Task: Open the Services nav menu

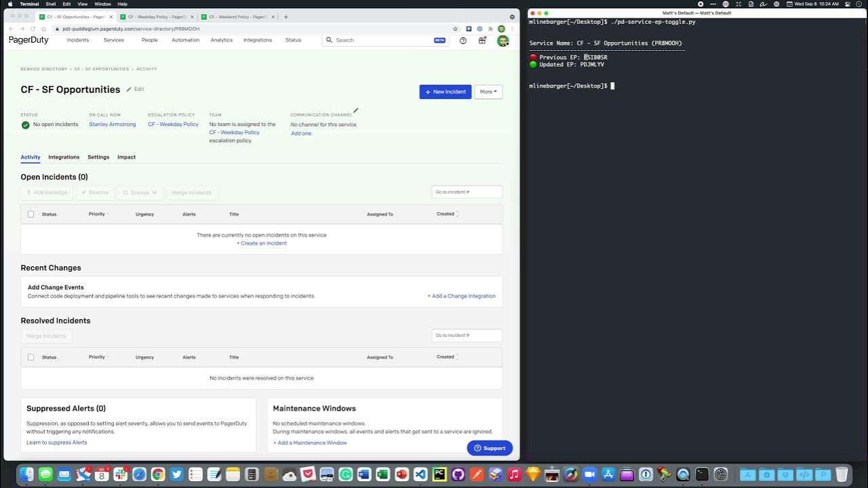Action: tap(114, 40)
